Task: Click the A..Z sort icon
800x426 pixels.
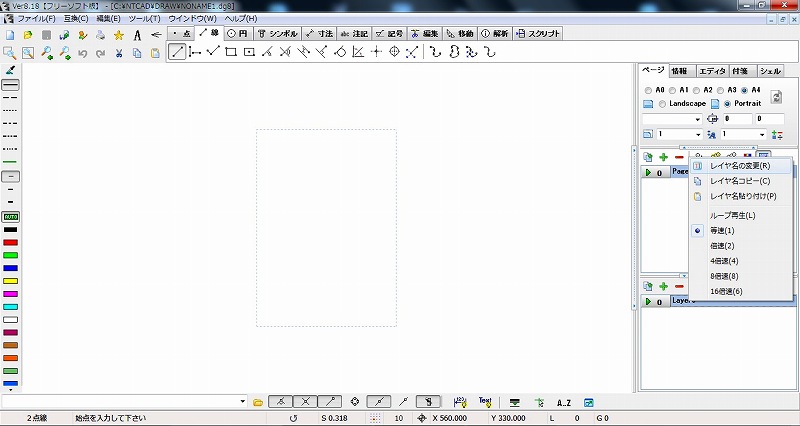Action: coord(563,402)
